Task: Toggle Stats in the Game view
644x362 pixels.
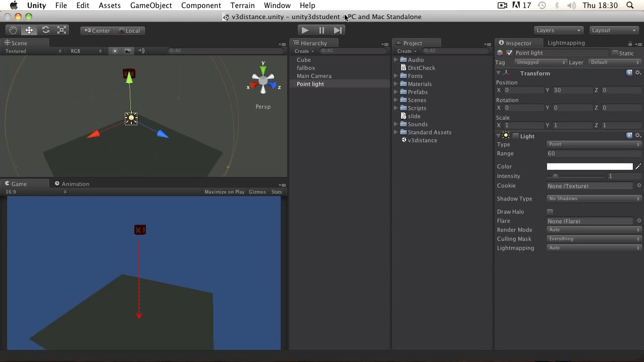Action: (x=277, y=192)
